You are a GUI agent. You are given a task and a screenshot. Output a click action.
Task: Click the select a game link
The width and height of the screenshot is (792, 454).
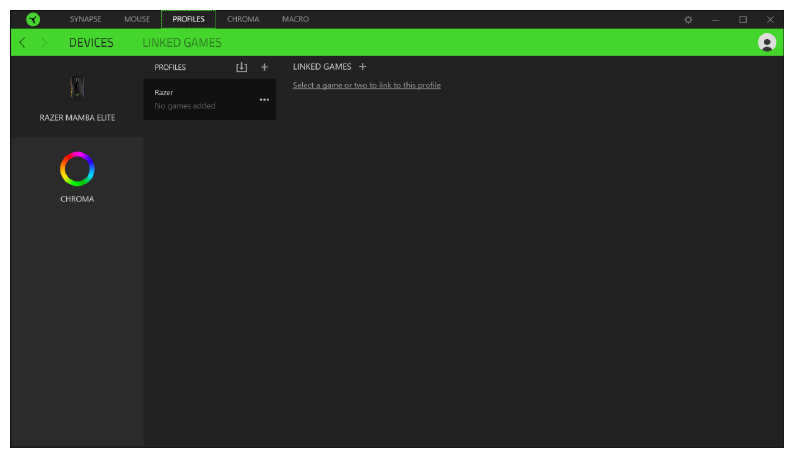click(367, 85)
